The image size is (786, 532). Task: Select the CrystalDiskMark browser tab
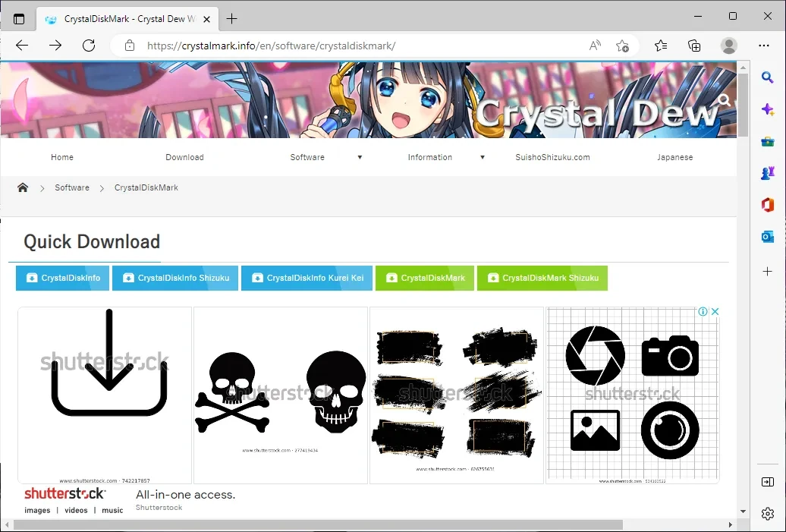(127, 19)
